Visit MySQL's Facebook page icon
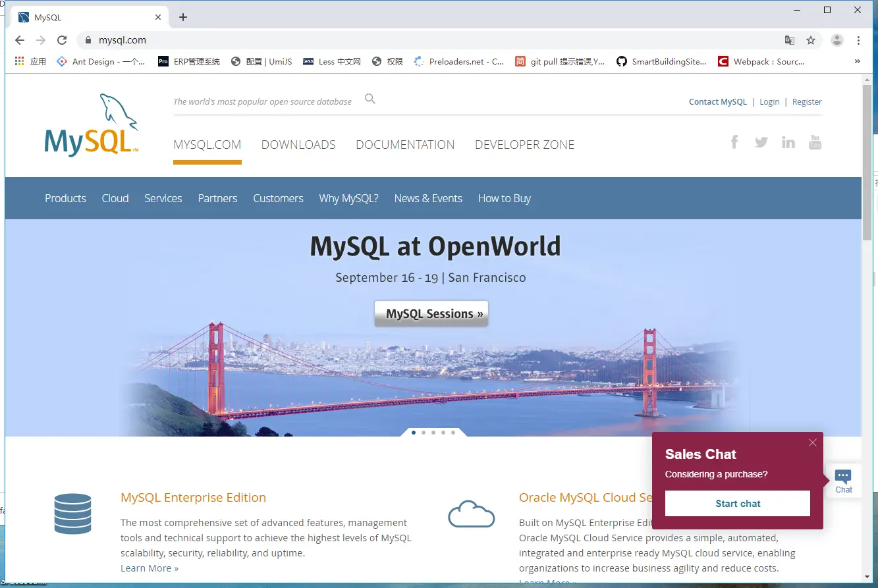 (x=734, y=142)
